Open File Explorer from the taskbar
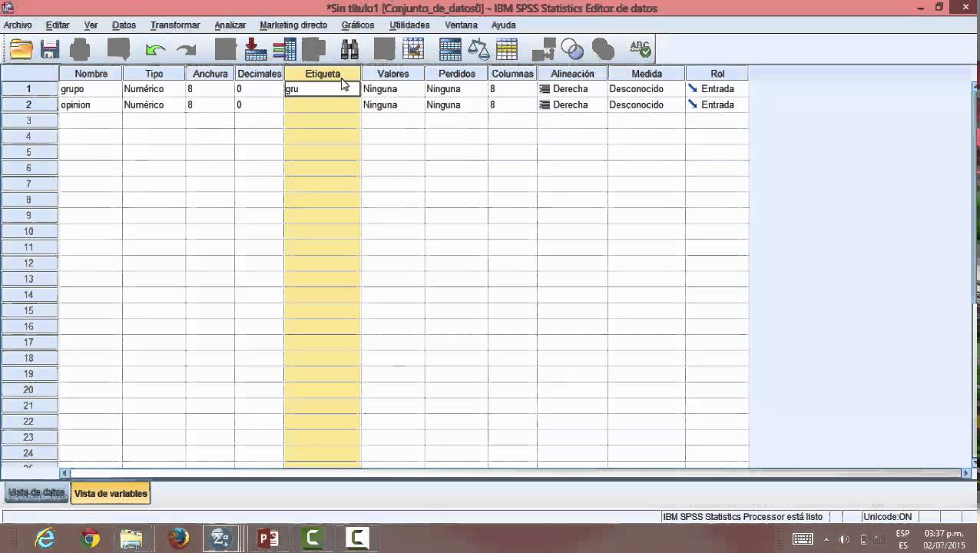The height and width of the screenshot is (553, 980). pos(132,538)
